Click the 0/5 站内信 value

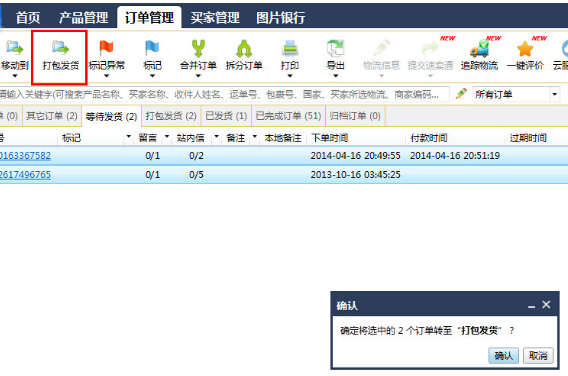pos(196,175)
